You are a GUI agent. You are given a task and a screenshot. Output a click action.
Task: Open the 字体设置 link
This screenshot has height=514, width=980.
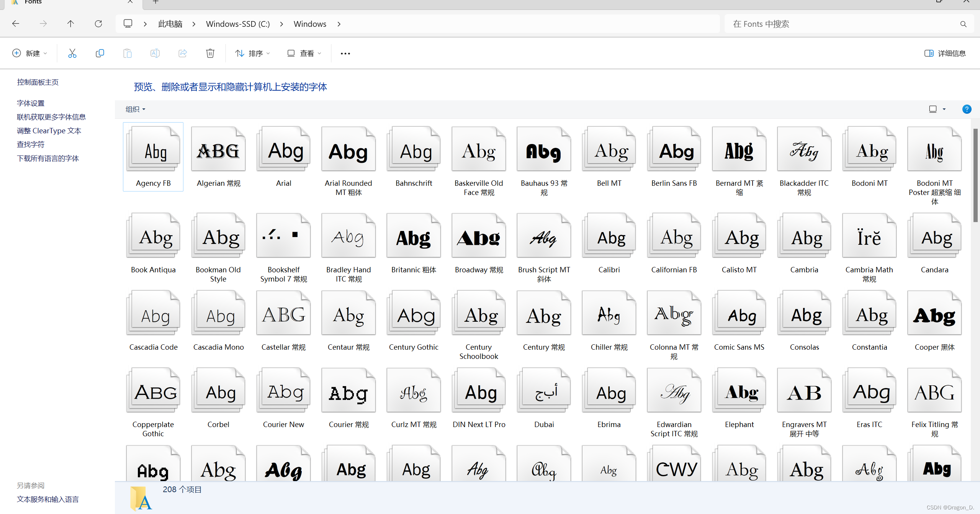pyautogui.click(x=31, y=103)
